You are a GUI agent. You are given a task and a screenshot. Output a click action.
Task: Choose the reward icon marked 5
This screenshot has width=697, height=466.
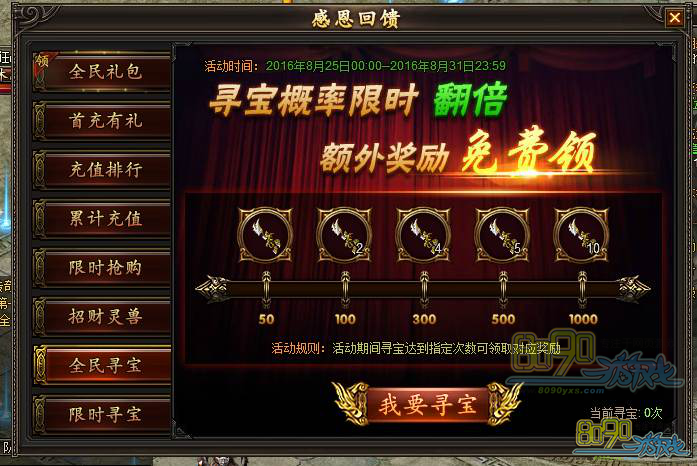[502, 234]
